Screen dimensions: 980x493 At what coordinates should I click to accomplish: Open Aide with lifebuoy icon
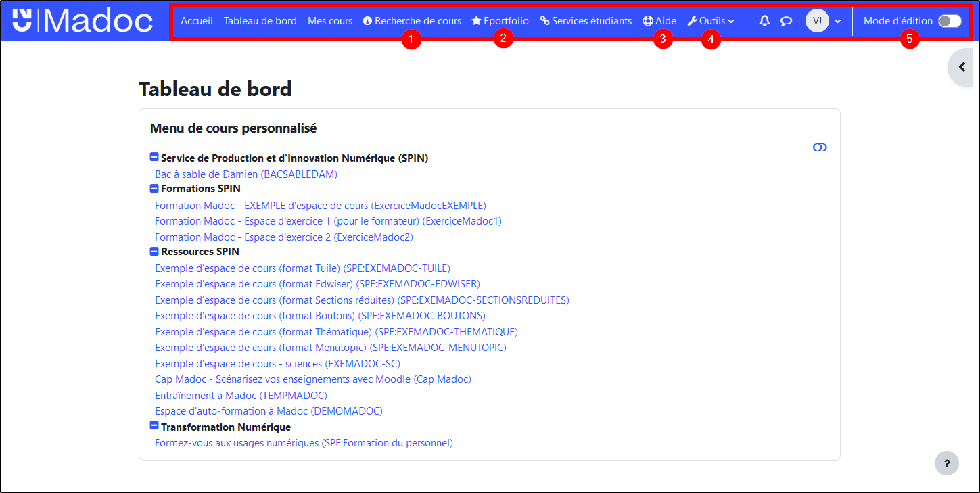(659, 21)
